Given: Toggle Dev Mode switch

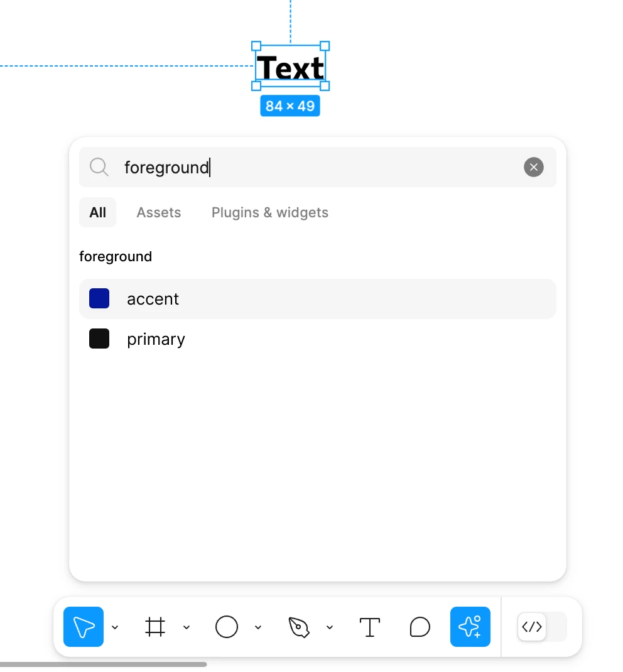Looking at the screenshot, I should [x=541, y=627].
